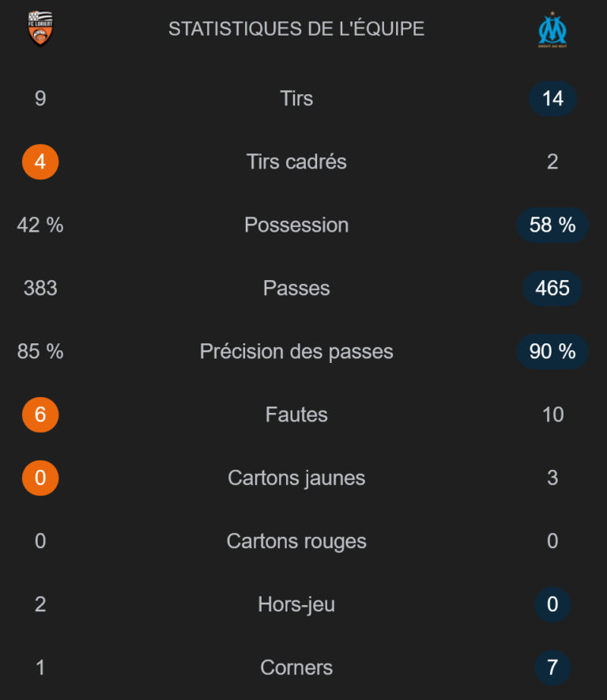Select the Possession stat label
Image resolution: width=607 pixels, height=700 pixels.
tap(296, 225)
